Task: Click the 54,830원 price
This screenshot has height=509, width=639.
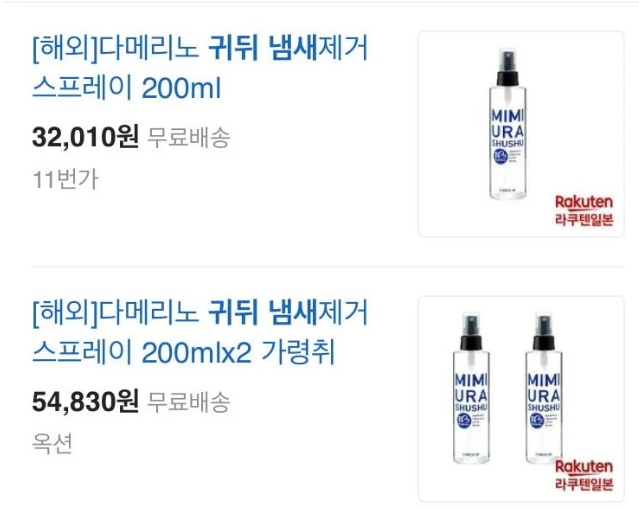Action: tap(86, 401)
